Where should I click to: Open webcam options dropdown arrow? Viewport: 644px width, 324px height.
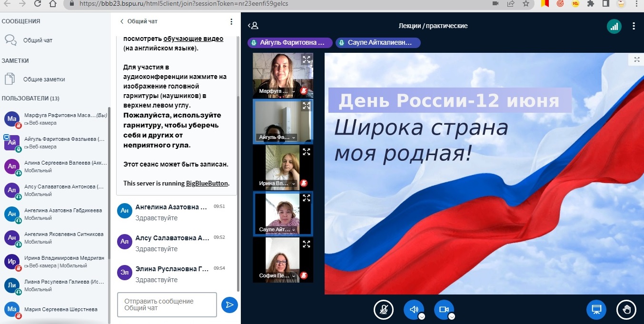pyautogui.click(x=452, y=316)
